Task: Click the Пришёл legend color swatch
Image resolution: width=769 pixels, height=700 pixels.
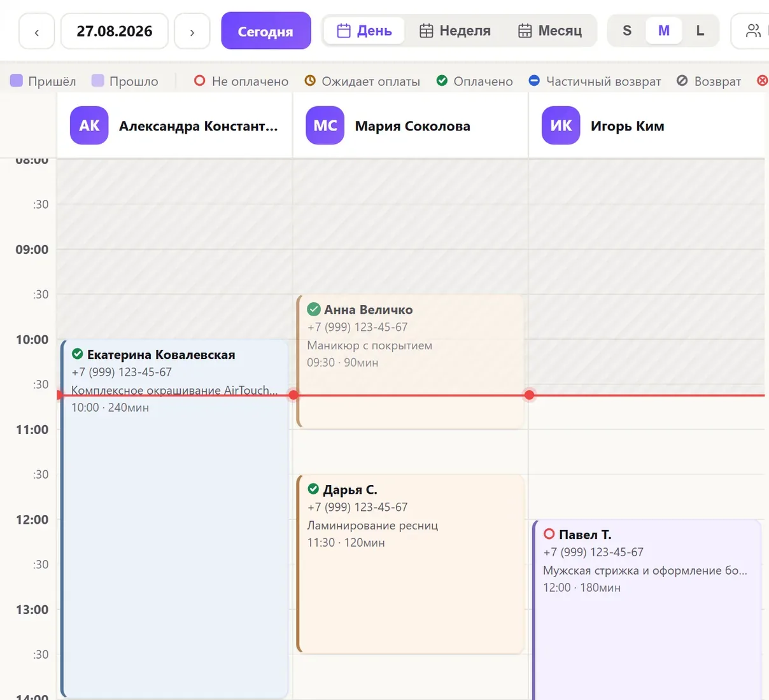Action: 17,81
